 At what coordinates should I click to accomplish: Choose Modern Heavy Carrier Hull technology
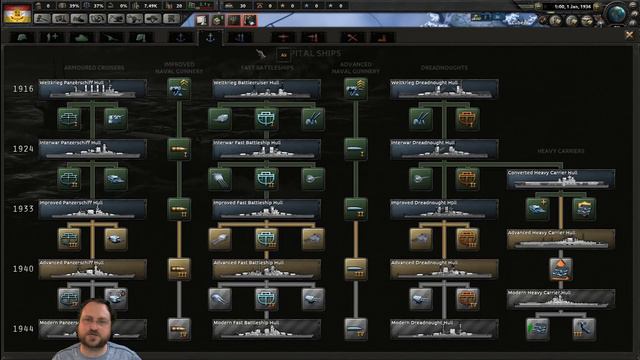click(x=561, y=299)
